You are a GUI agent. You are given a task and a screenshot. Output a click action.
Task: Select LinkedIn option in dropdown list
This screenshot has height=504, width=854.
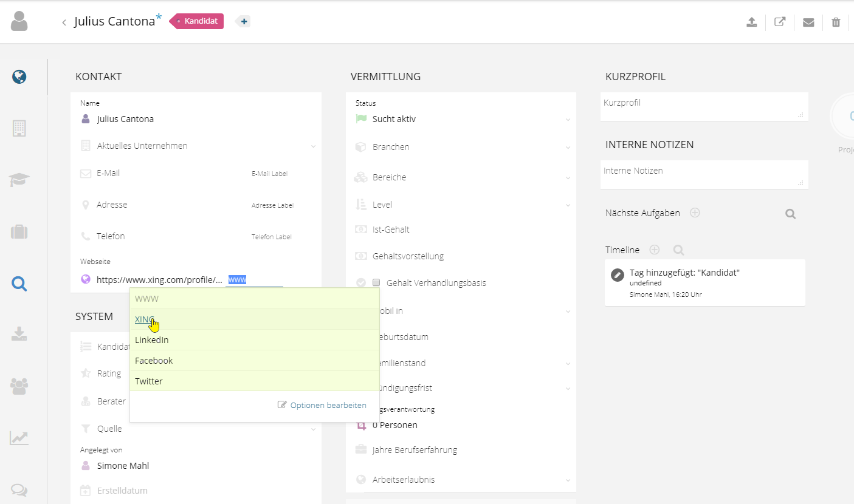pyautogui.click(x=255, y=340)
